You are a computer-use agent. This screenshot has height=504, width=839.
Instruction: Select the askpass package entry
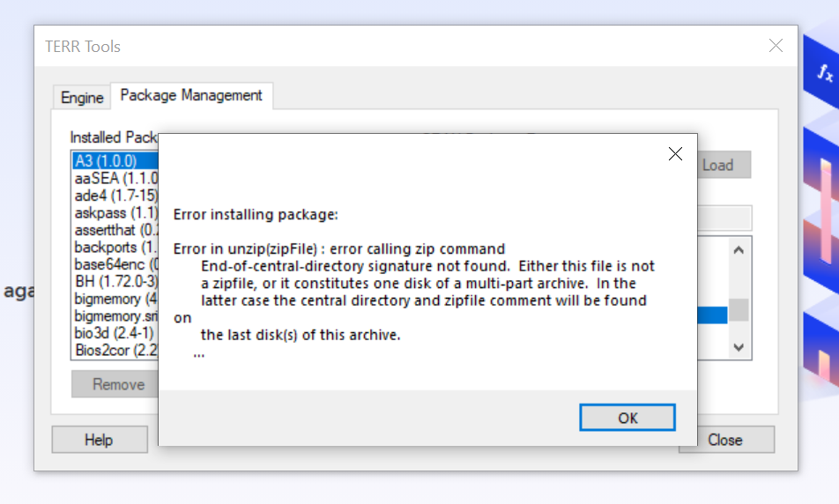pyautogui.click(x=115, y=213)
